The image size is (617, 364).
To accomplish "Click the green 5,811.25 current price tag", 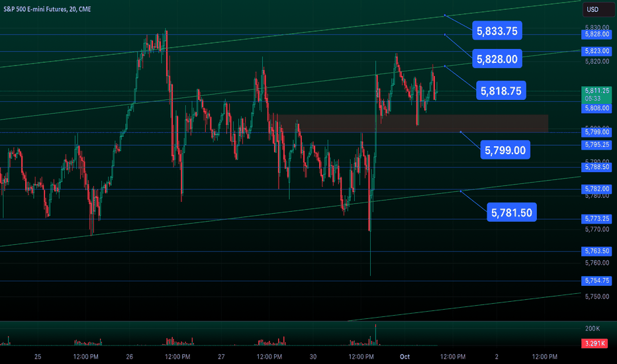I will [597, 95].
